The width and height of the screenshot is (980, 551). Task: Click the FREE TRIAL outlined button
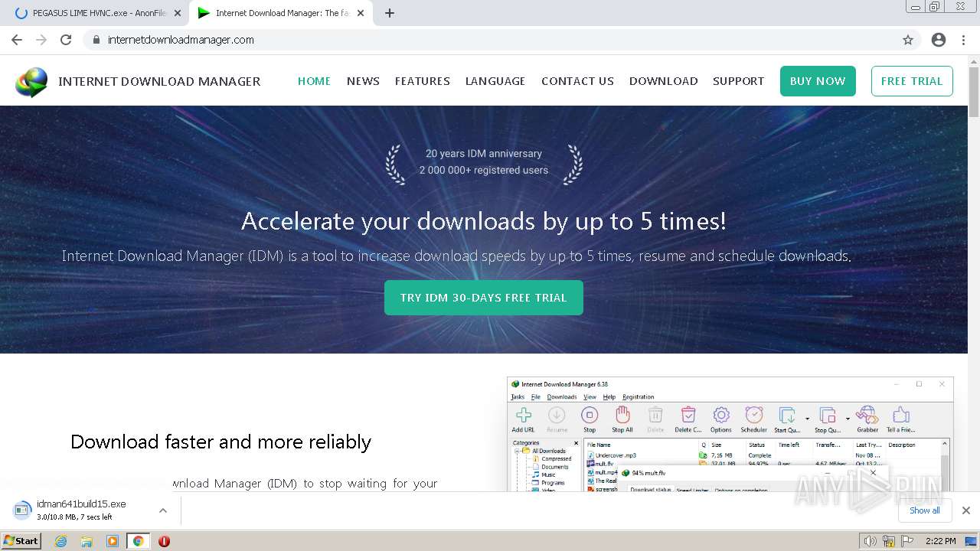[x=912, y=81]
